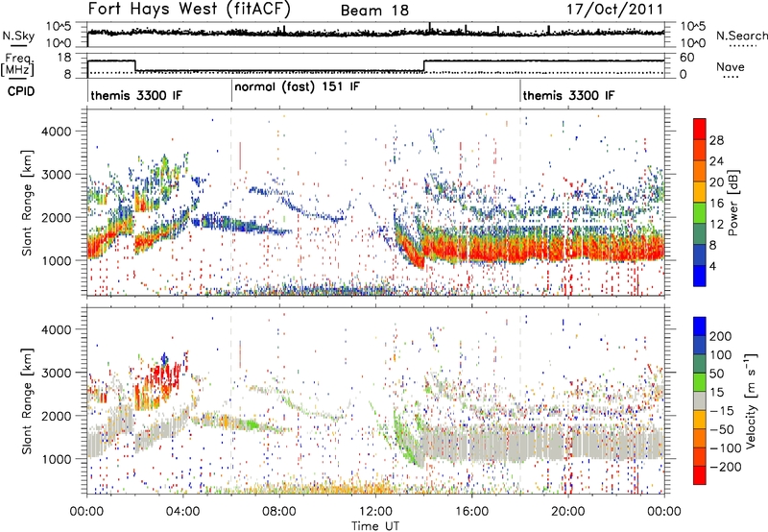
Task: Click the dashed CPID marker line at 06:00
Action: [x=231, y=203]
